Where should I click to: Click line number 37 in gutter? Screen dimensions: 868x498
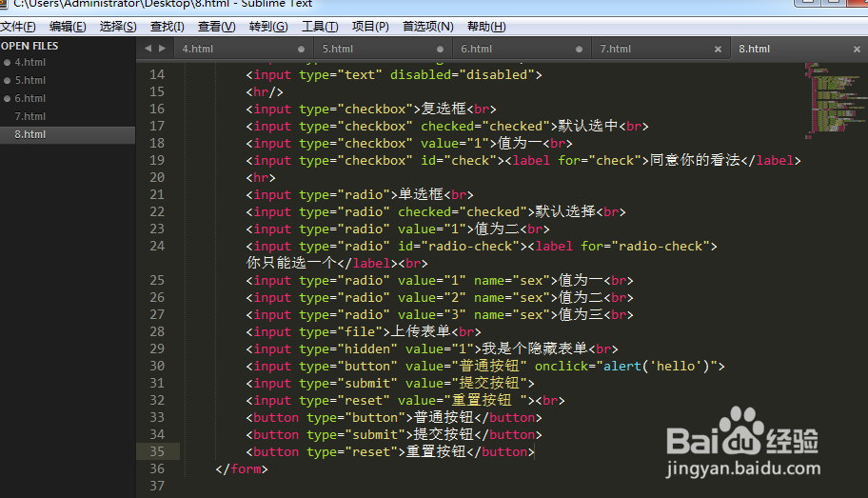pyautogui.click(x=157, y=486)
